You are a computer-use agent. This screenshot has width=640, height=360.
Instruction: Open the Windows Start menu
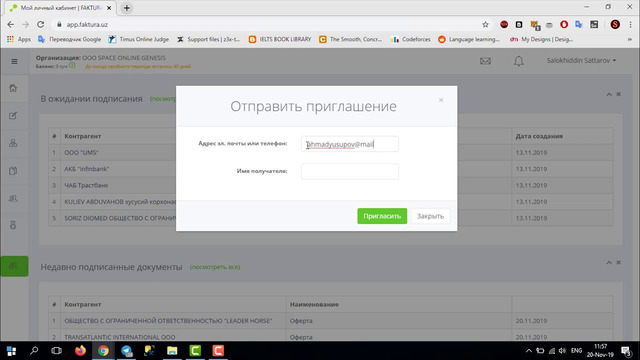pyautogui.click(x=11, y=351)
